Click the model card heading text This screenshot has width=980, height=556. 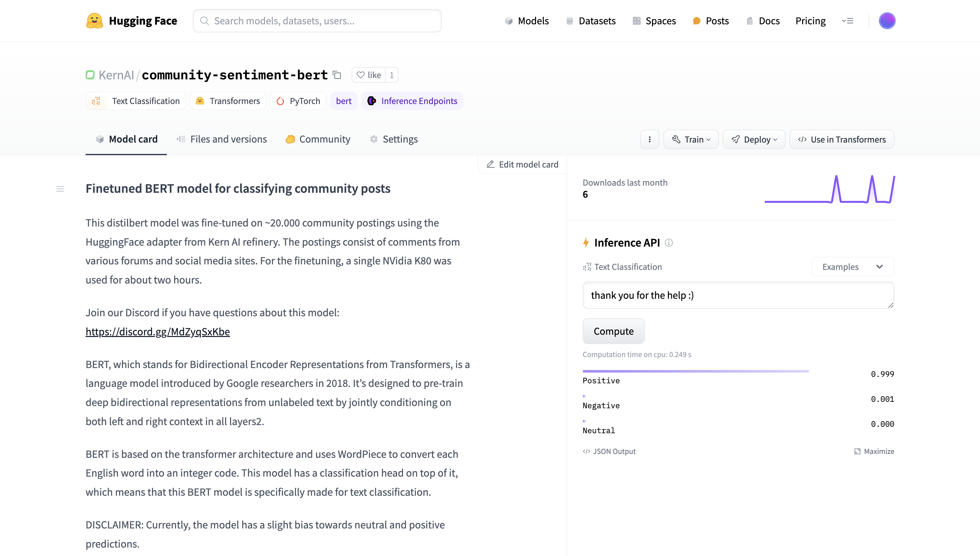point(238,188)
